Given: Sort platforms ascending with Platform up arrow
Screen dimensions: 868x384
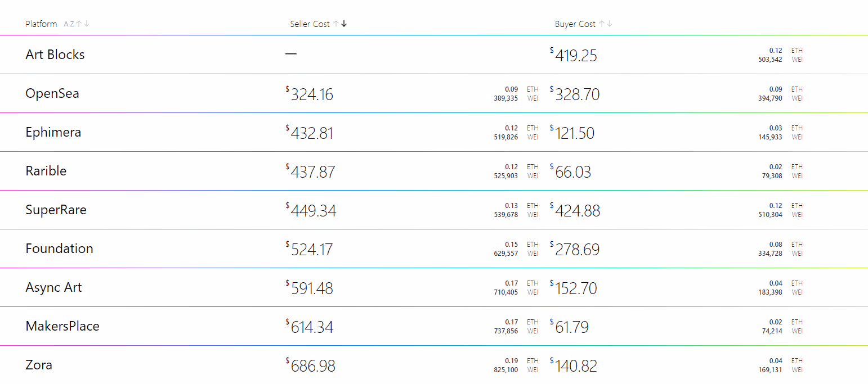Looking at the screenshot, I should click(x=79, y=24).
